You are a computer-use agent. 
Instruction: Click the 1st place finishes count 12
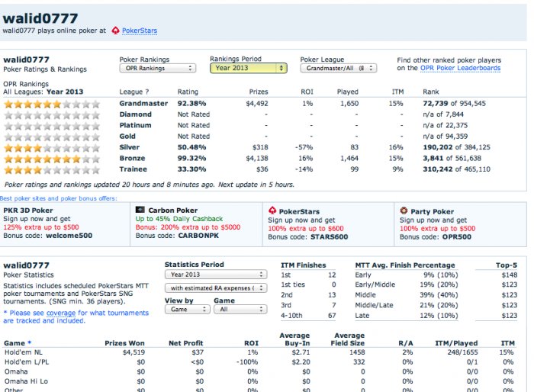point(332,275)
